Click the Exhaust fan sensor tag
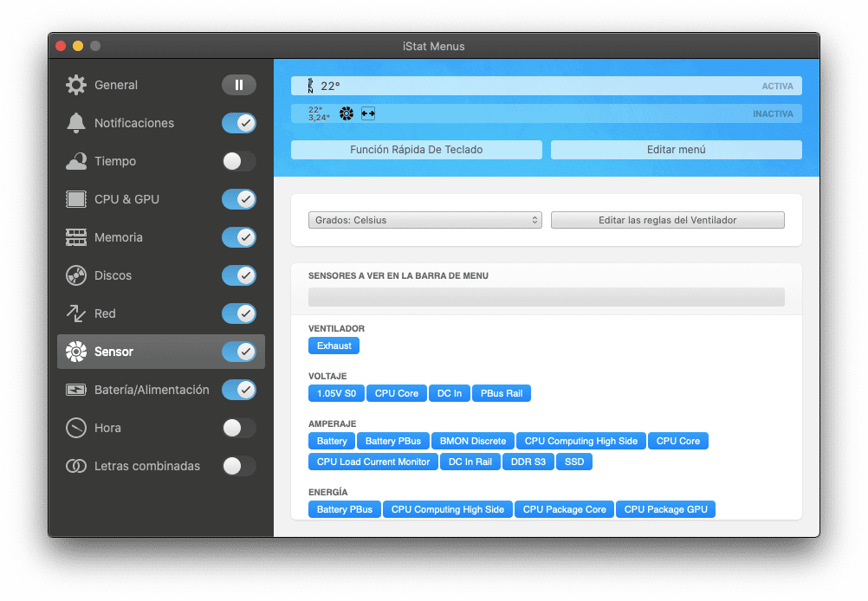The image size is (868, 601). coord(334,346)
